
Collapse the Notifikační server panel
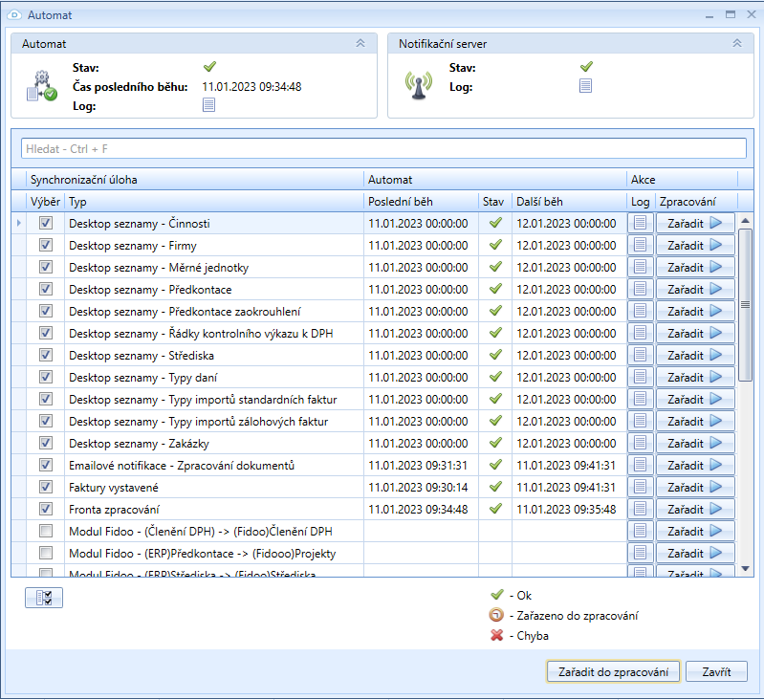point(736,43)
